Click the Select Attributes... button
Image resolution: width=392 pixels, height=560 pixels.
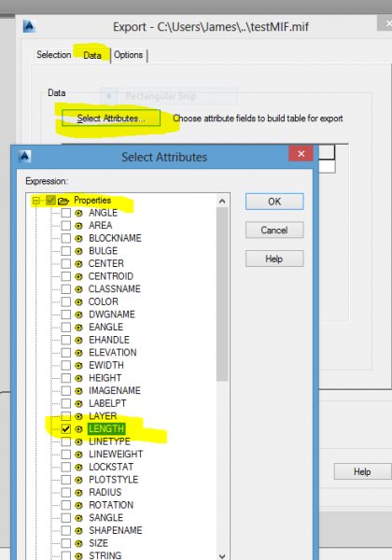point(111,119)
